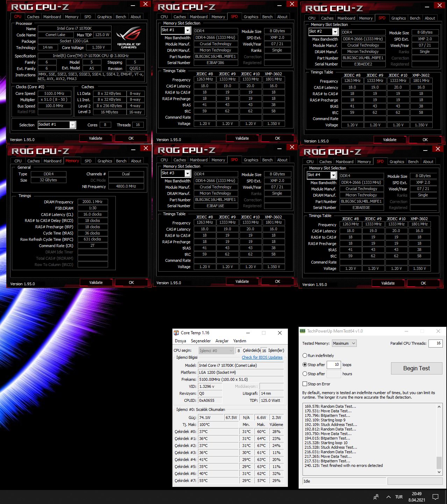The height and width of the screenshot is (504, 447).
Task: Start the memory test with Begin Test
Action: pyautogui.click(x=416, y=368)
